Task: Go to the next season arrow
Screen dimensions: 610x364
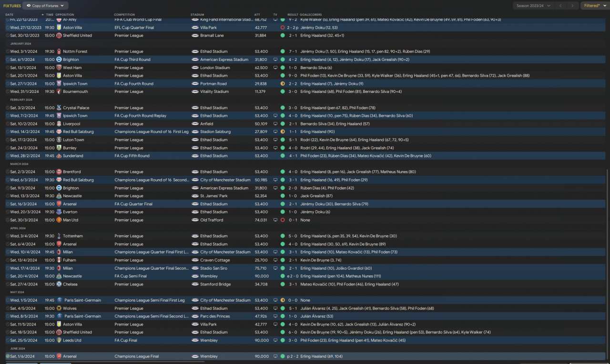Action: point(573,6)
